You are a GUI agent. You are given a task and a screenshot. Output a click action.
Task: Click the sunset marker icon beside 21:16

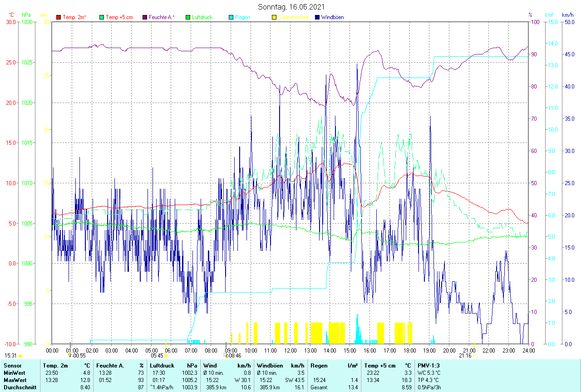tap(473, 356)
